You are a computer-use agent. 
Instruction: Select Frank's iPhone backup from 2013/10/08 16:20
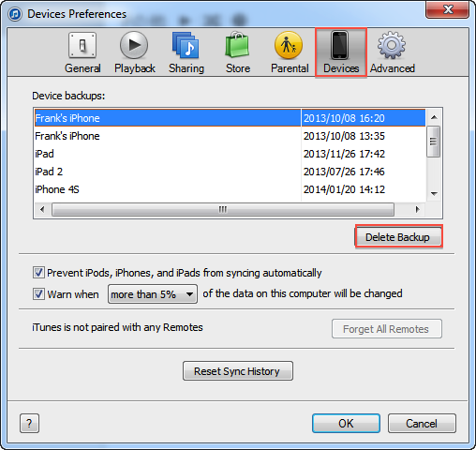tap(230, 118)
